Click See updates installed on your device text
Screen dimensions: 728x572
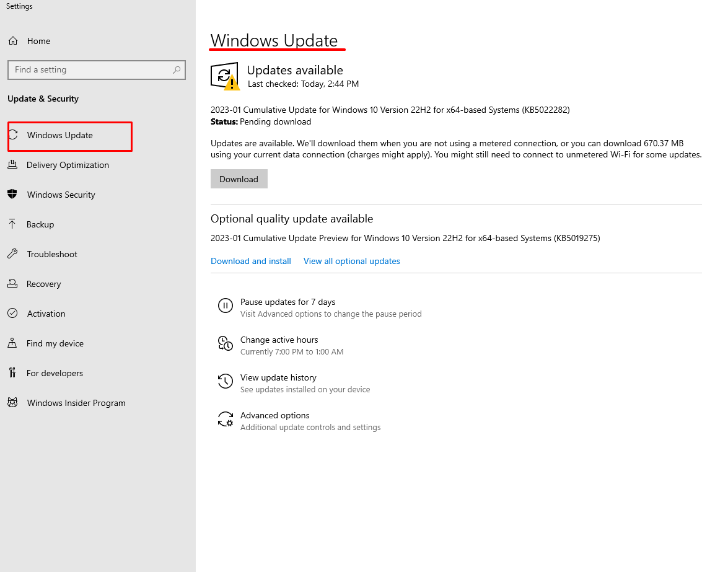pos(305,390)
